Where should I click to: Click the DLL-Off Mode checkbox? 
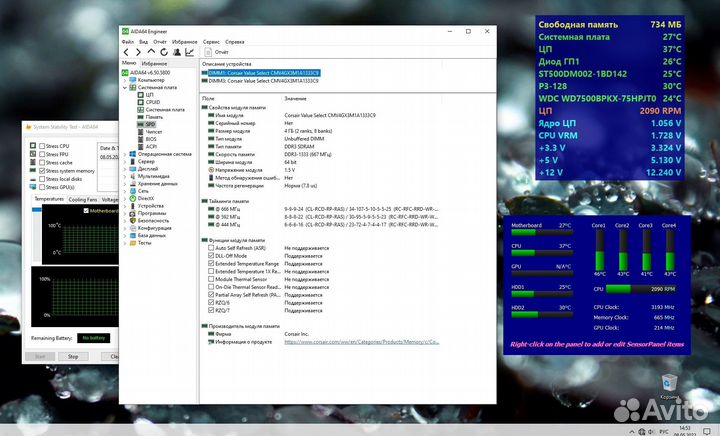211,256
